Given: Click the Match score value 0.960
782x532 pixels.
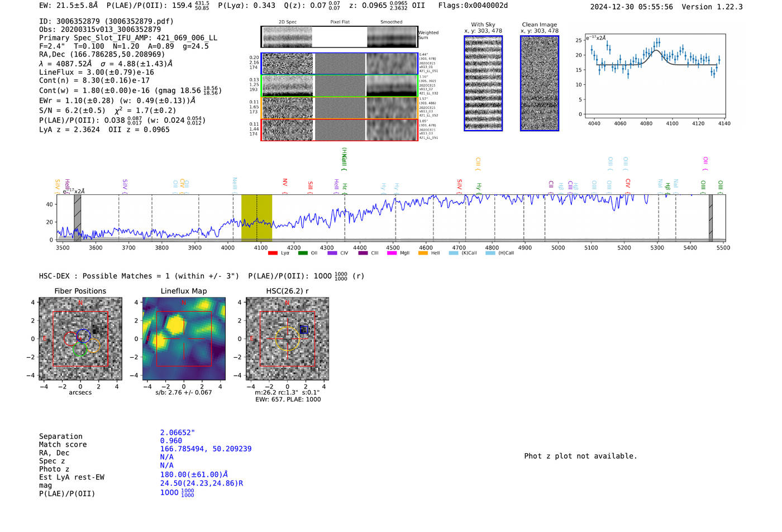Looking at the screenshot, I should coord(171,441).
